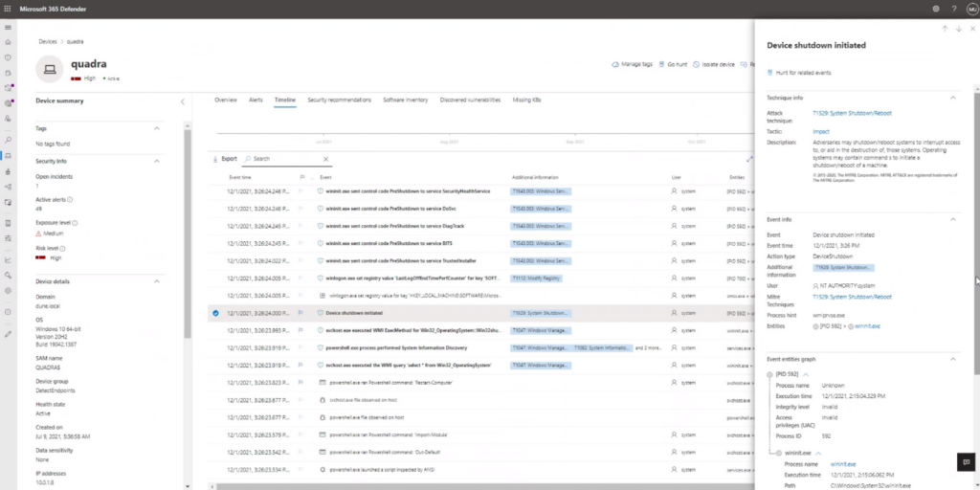Collapse the Event info section
The width and height of the screenshot is (980, 490).
953,219
